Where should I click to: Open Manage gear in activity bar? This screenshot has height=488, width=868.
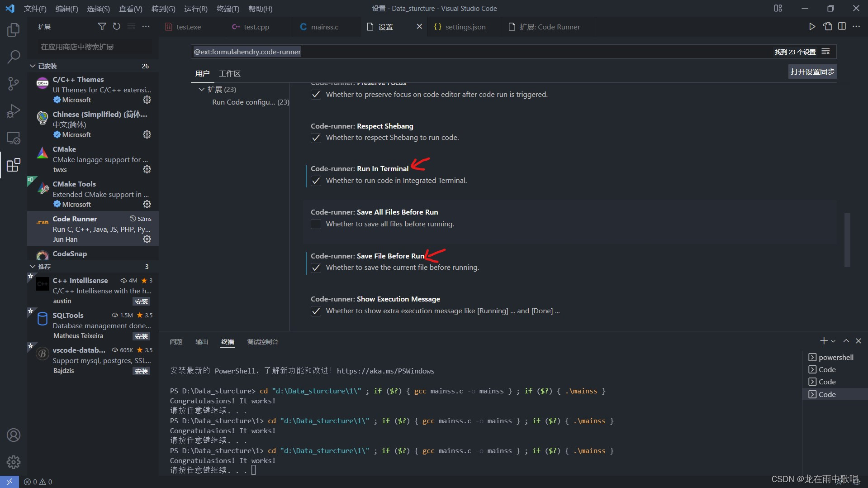(14, 462)
